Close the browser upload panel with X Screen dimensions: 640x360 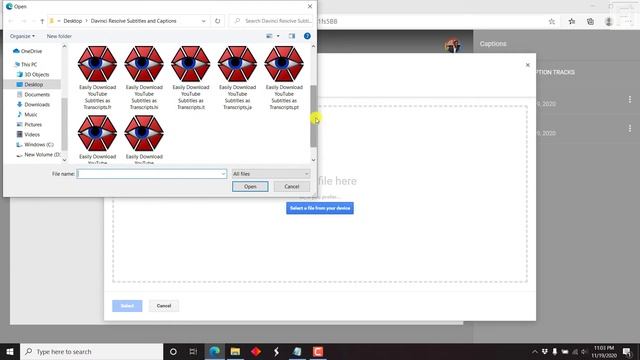pyautogui.click(x=528, y=65)
